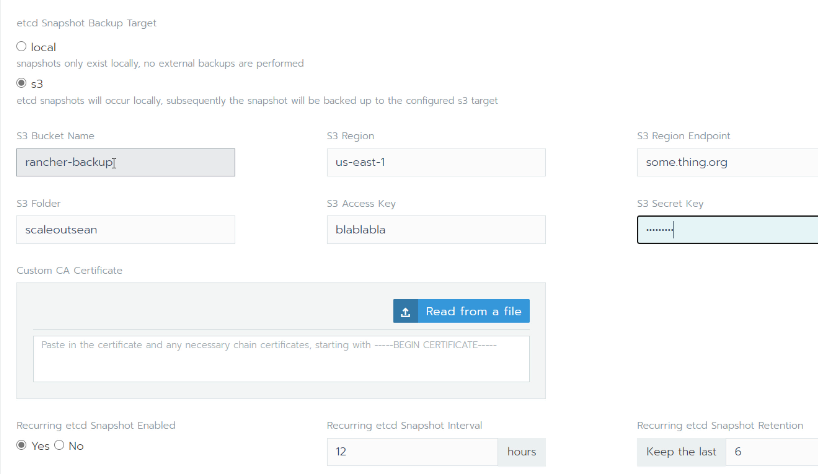
Task: Click the S3 Access Key field
Action: pos(436,229)
